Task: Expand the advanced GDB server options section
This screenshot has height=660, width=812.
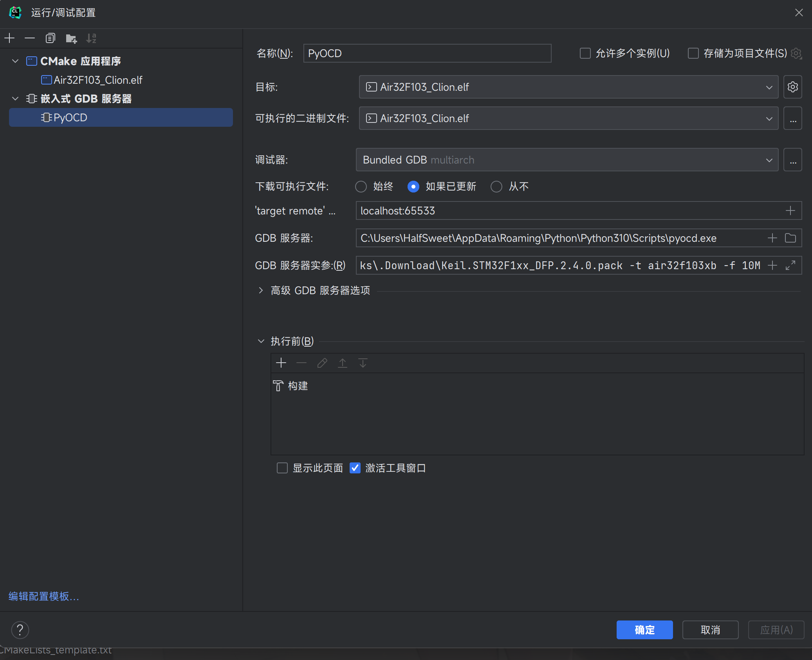Action: [x=261, y=290]
